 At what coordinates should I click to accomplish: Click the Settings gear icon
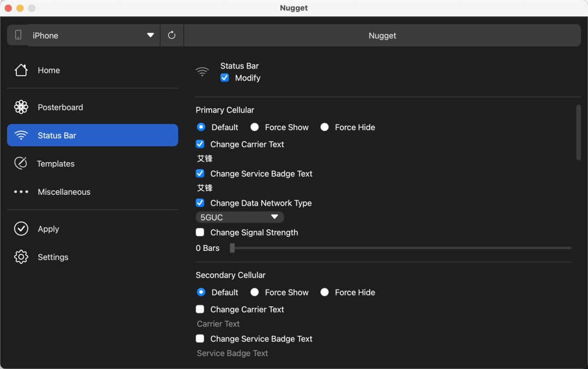click(21, 257)
